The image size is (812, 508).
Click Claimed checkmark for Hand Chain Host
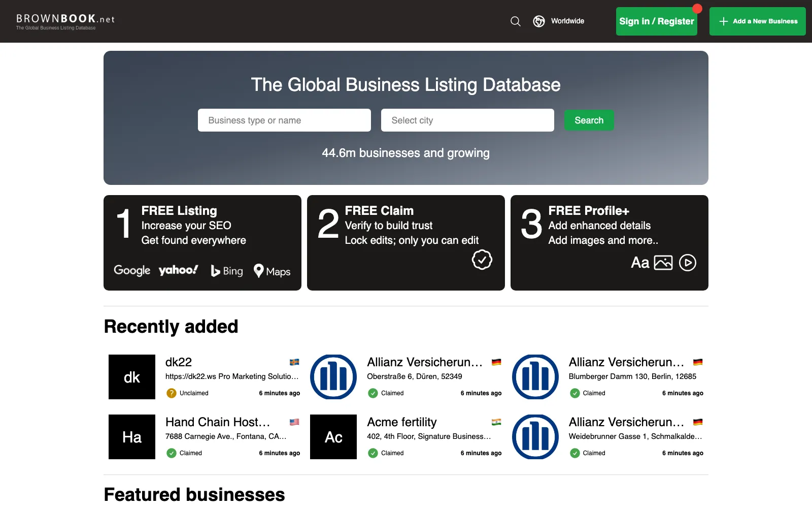click(172, 453)
